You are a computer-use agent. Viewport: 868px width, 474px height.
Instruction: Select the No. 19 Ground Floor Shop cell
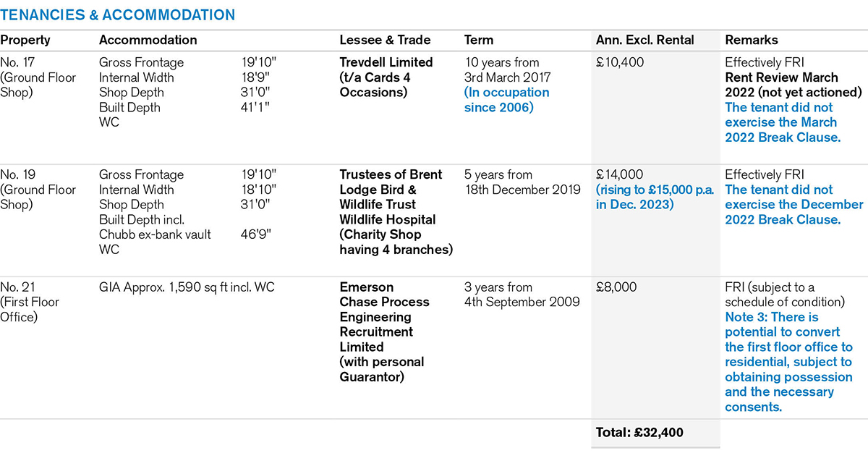click(38, 190)
